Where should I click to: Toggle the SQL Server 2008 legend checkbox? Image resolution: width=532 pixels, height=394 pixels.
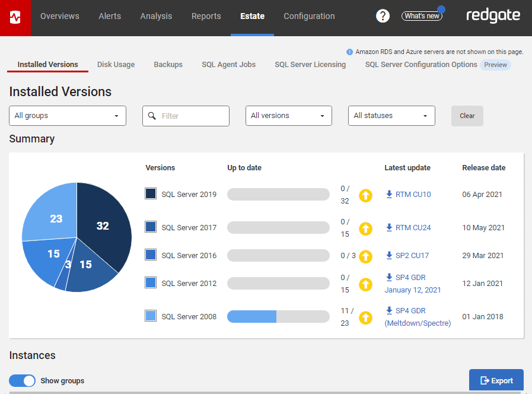click(151, 316)
